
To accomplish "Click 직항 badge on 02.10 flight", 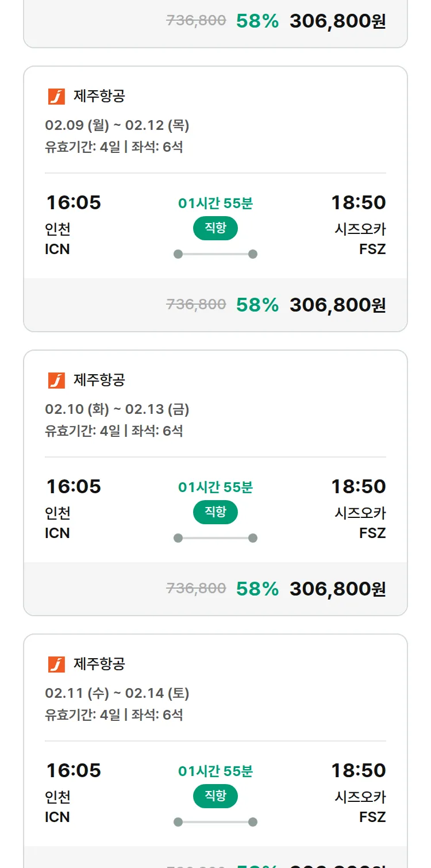I will coord(215,512).
